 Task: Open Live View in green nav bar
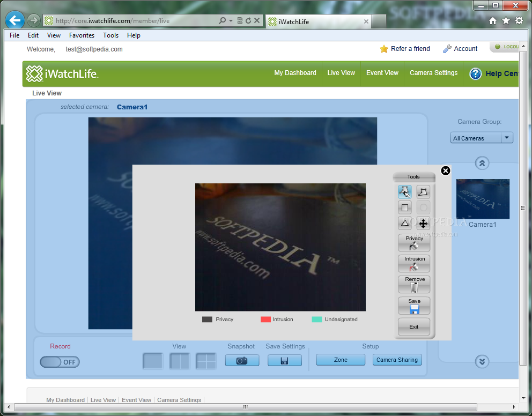pyautogui.click(x=341, y=73)
